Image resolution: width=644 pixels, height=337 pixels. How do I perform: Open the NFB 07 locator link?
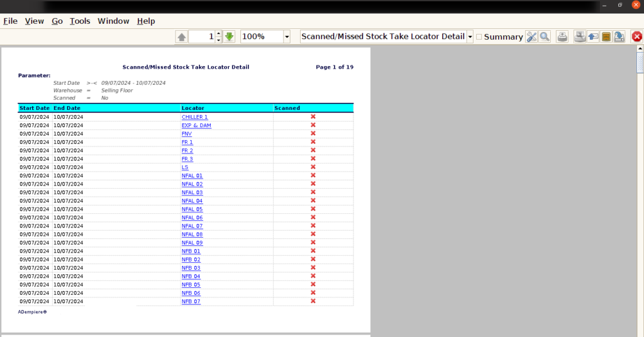(191, 301)
